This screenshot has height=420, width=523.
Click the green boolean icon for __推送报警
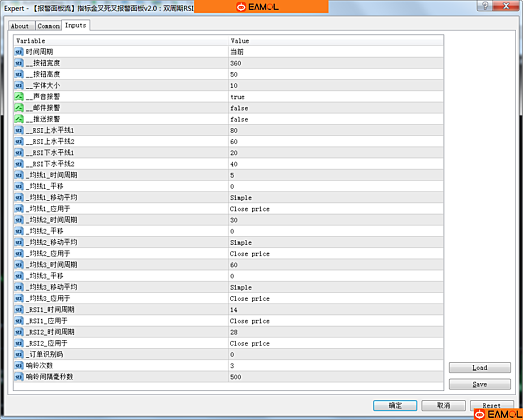click(x=19, y=119)
